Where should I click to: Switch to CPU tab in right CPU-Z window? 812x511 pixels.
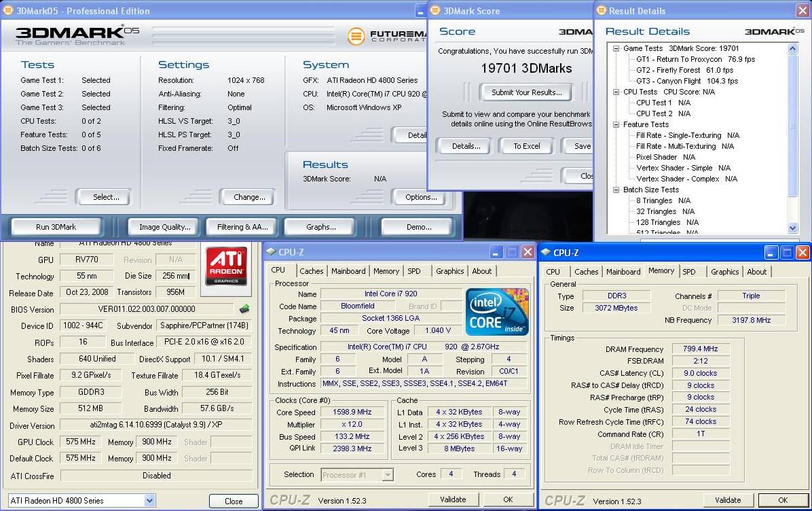[x=553, y=272]
